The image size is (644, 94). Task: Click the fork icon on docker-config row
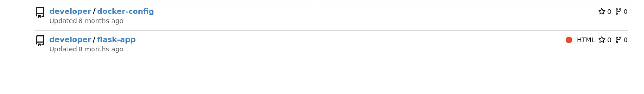point(618,12)
